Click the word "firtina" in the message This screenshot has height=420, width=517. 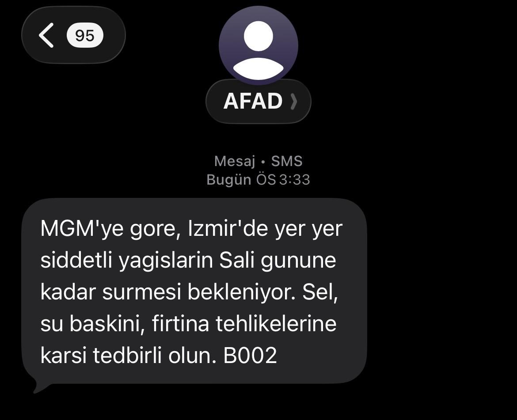[x=180, y=323]
